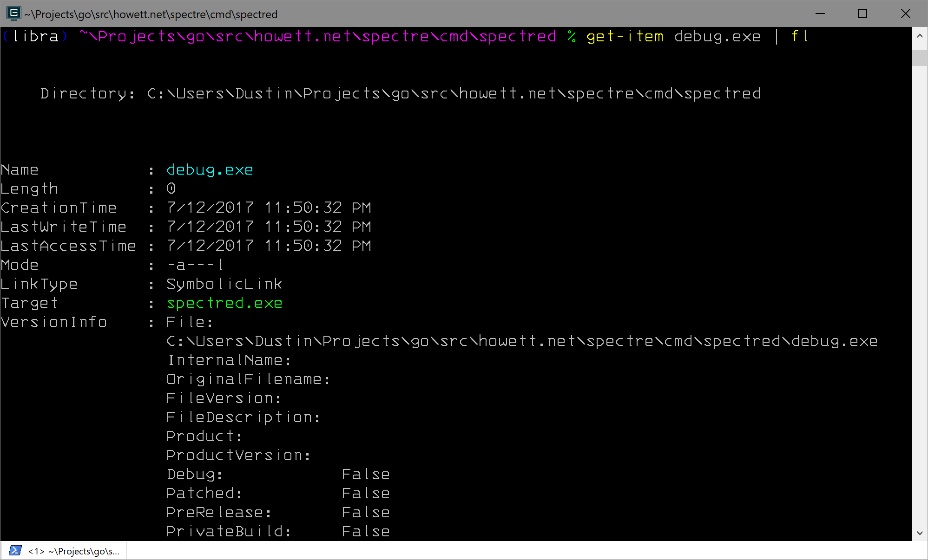Click the scrollbar down arrow
The image size is (928, 560).
(x=920, y=533)
